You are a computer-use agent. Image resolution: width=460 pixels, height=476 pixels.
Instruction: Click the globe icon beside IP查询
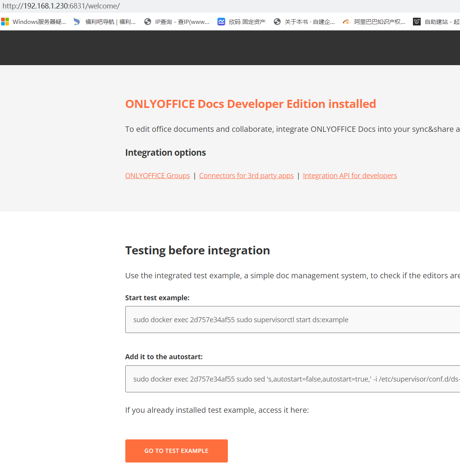coord(148,22)
